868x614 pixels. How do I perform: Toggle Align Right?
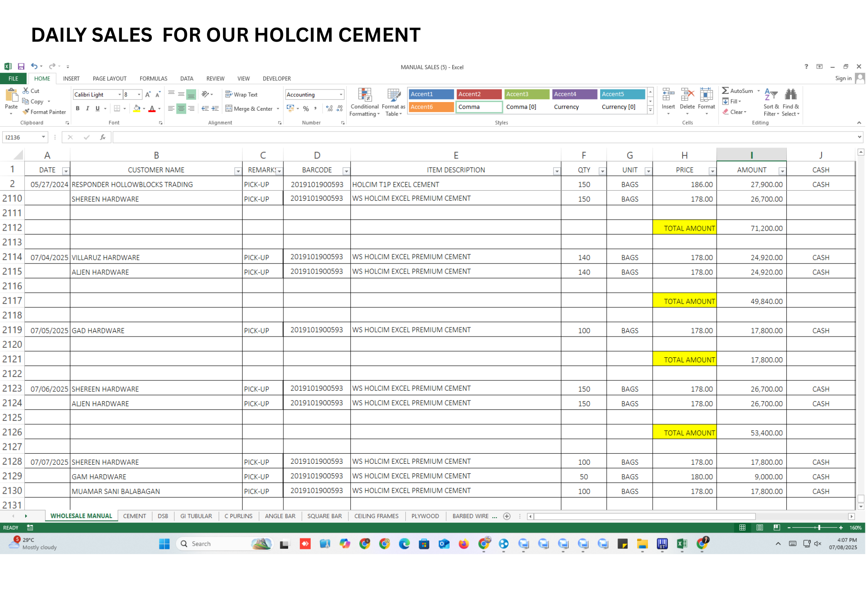coord(191,109)
